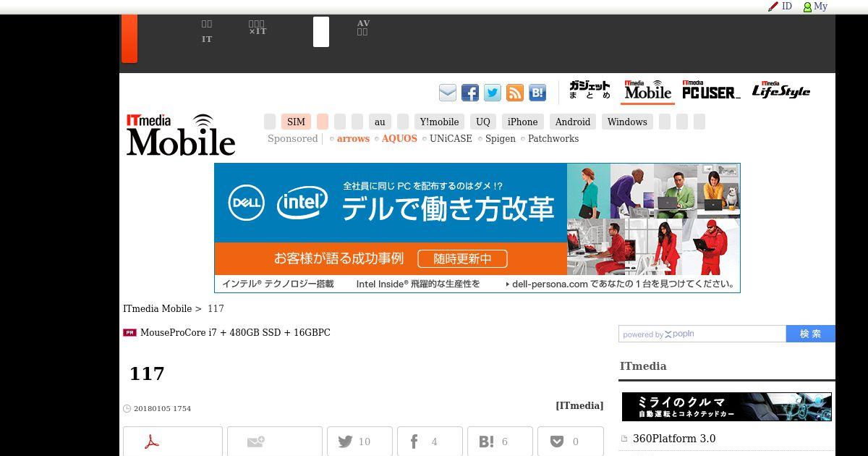
Task: Select the Y!mobile category tab
Action: point(439,122)
